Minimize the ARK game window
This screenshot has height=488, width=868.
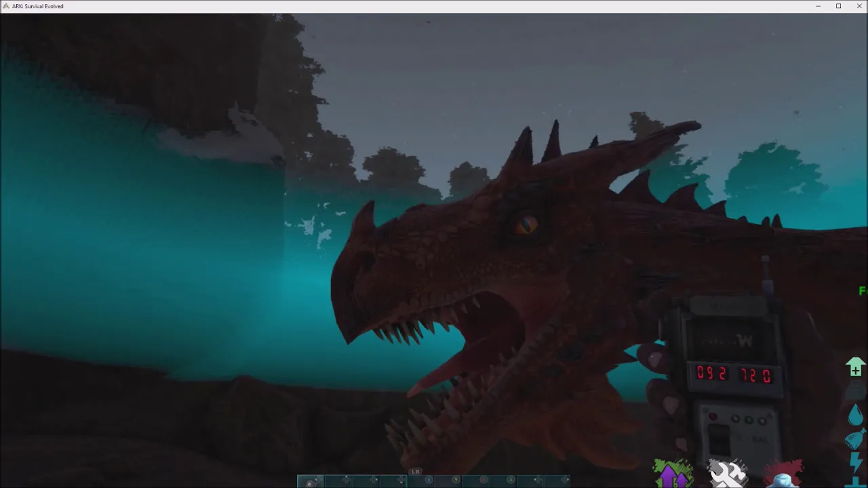(819, 6)
